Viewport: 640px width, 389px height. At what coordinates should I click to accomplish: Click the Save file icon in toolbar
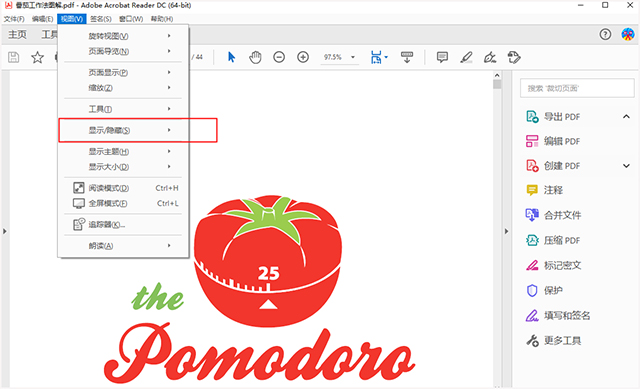tap(13, 57)
